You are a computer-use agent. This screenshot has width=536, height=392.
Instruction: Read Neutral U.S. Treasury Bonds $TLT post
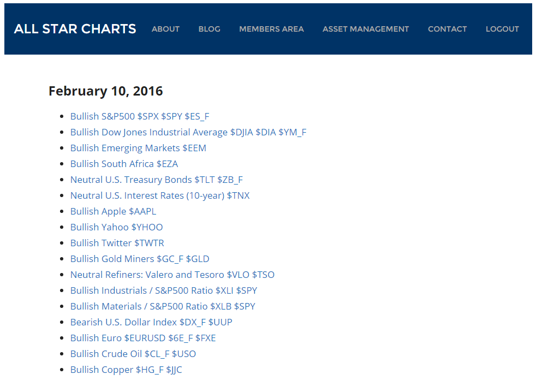[x=157, y=180]
